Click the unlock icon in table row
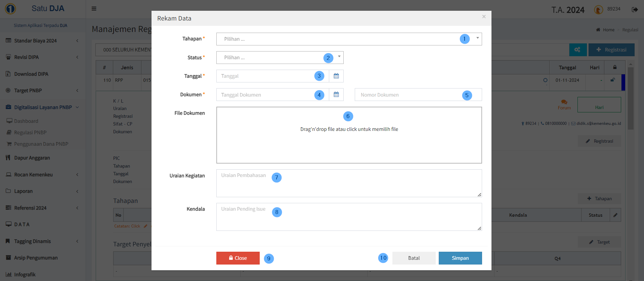 [x=613, y=80]
